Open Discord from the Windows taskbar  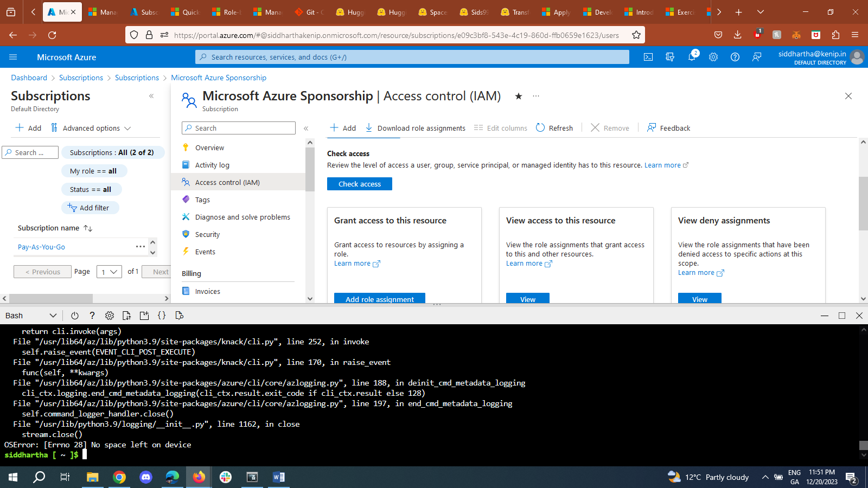pos(146,477)
